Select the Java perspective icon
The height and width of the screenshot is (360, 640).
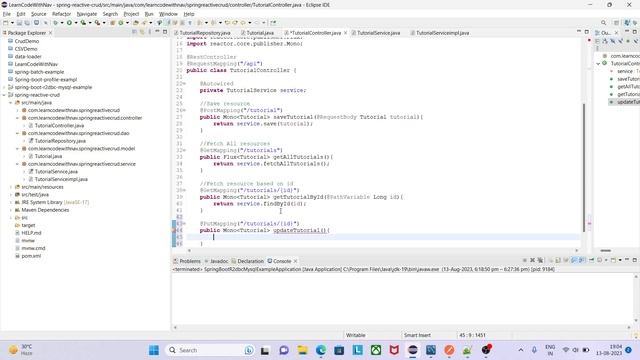[627, 23]
